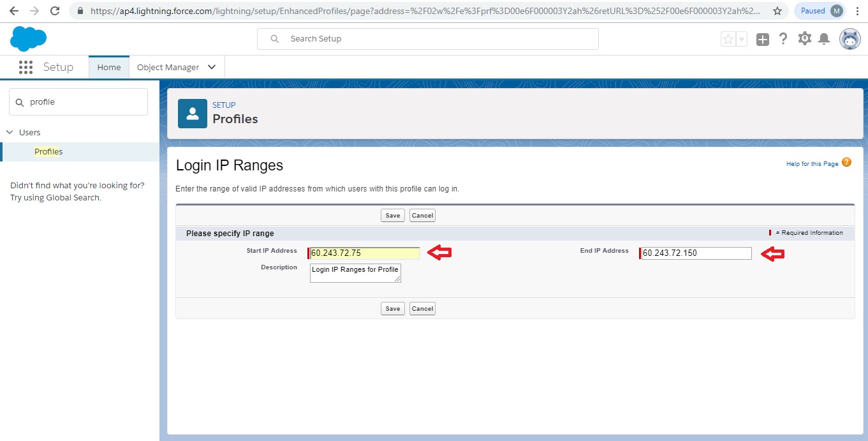Open the Help for this Page link
This screenshot has height=441, width=868.
(812, 164)
